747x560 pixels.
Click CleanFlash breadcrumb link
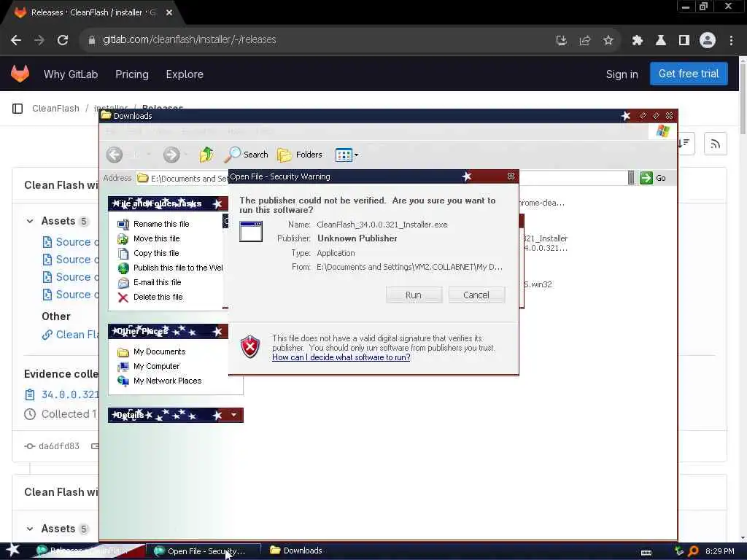click(55, 109)
